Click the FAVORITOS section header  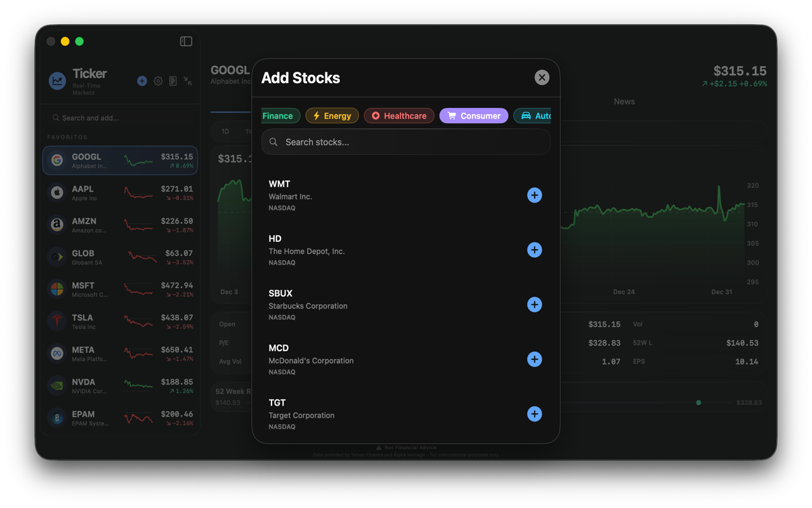coord(67,137)
